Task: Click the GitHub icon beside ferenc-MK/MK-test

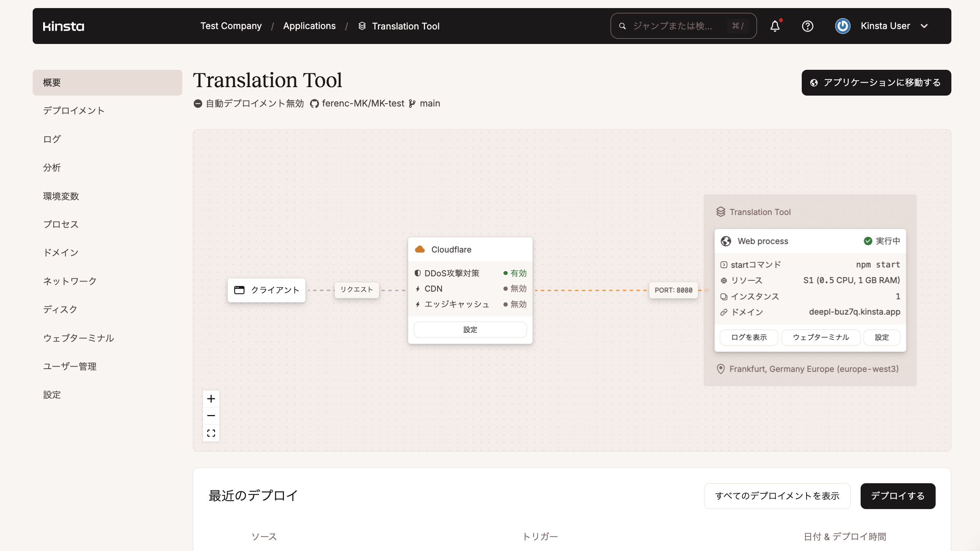Action: 314,103
